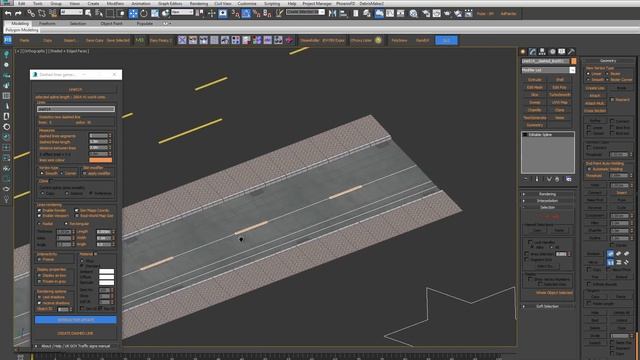Toggle the Angle Snap icon
640x360 pixels.
point(246,13)
